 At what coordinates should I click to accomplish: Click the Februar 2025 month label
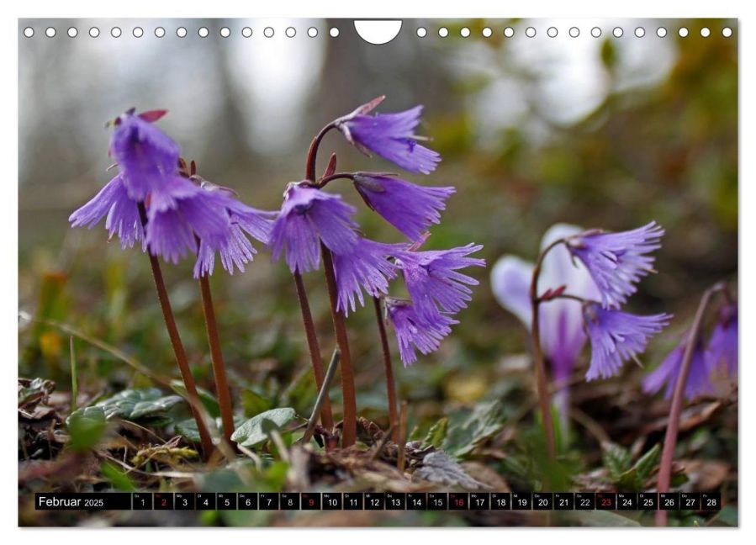point(71,502)
